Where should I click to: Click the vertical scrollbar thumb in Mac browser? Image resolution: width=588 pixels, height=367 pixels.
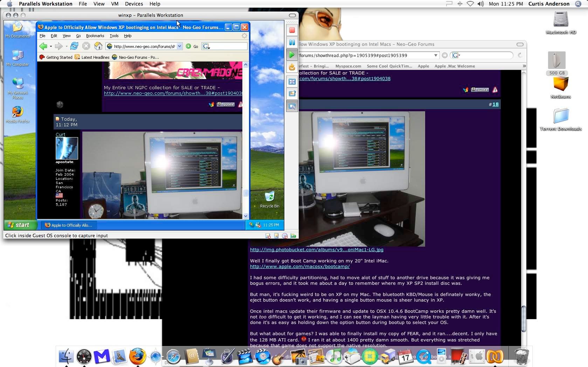coord(524,318)
